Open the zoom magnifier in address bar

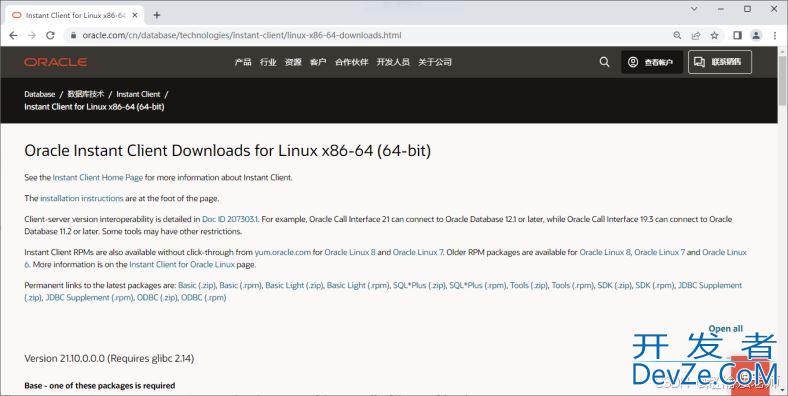point(677,35)
